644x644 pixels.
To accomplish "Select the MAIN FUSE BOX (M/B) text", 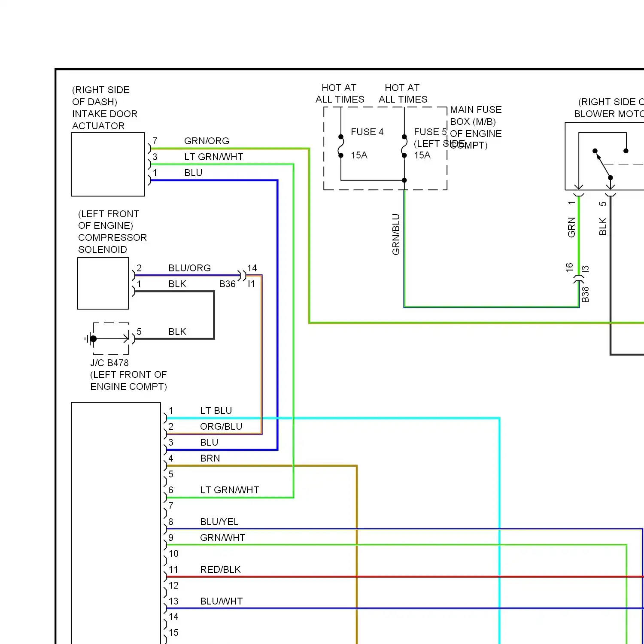I will 476,115.
